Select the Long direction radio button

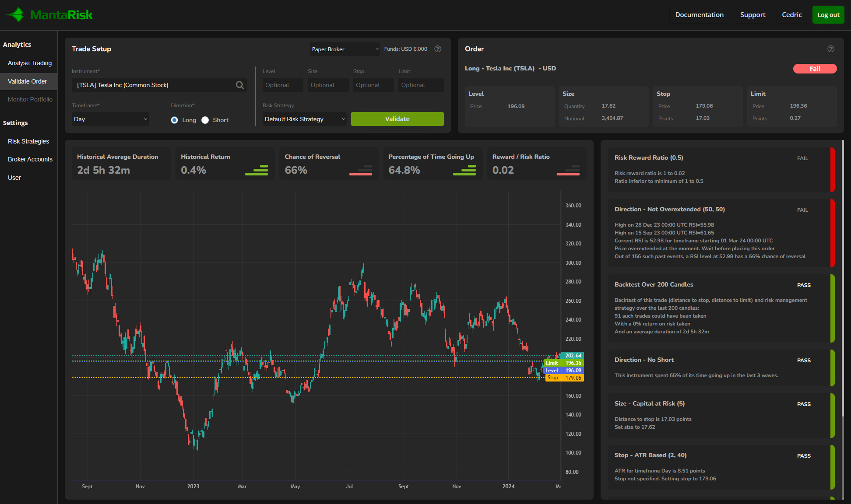[175, 120]
